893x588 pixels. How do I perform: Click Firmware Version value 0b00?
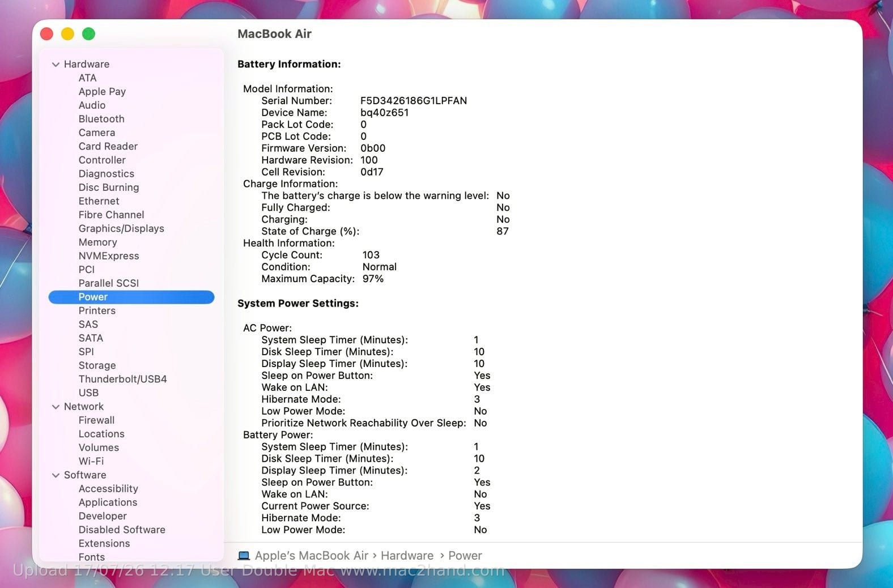(373, 148)
